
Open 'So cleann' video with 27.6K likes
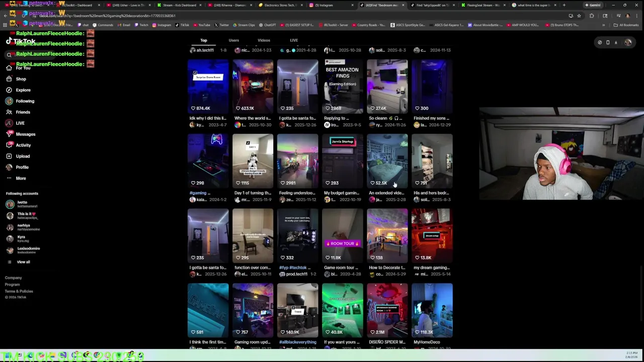tap(387, 86)
